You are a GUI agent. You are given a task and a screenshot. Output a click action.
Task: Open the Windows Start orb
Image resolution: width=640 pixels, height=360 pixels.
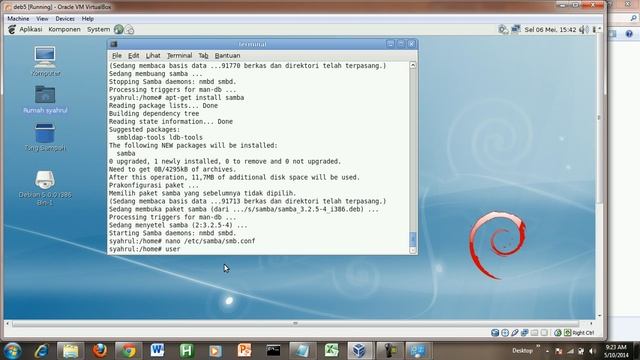(x=12, y=351)
